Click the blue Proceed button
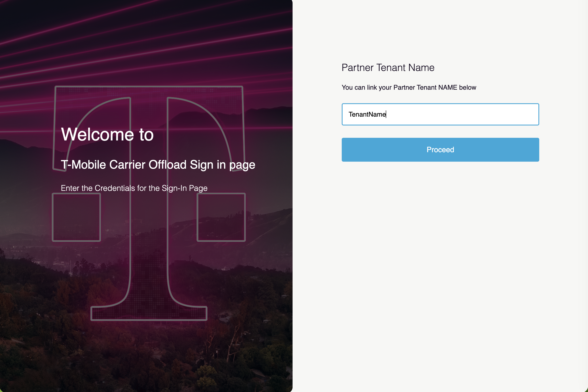This screenshot has height=392, width=588. click(x=440, y=150)
